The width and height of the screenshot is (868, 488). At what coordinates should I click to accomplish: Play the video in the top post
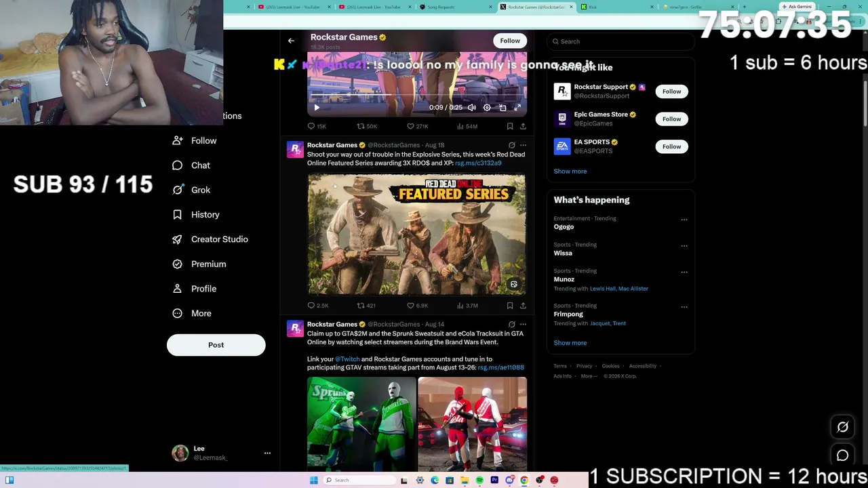316,107
